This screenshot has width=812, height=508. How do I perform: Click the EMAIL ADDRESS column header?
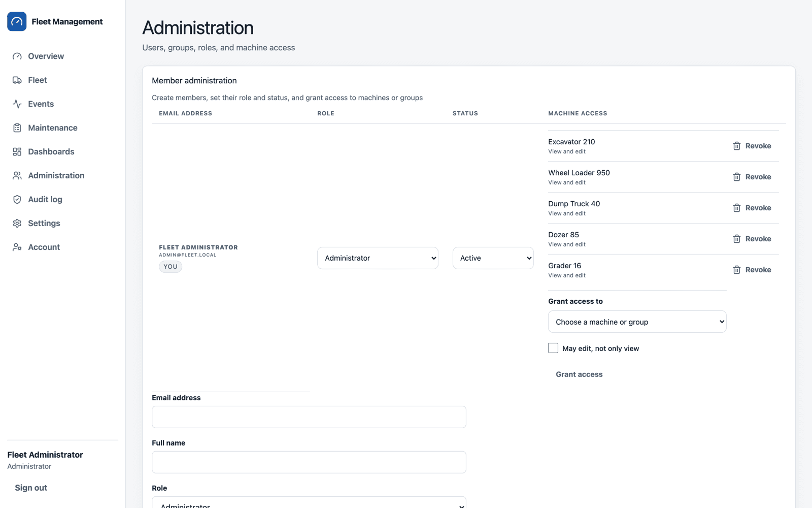(x=185, y=113)
